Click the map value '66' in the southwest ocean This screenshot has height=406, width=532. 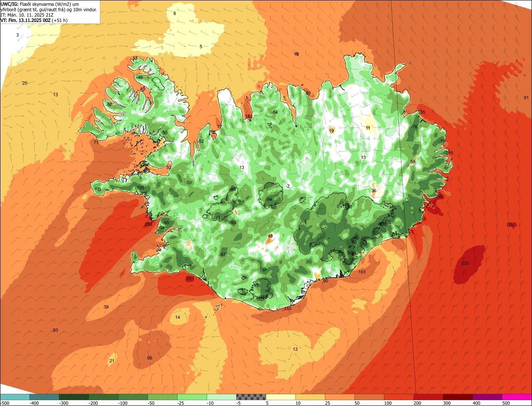[x=150, y=358]
